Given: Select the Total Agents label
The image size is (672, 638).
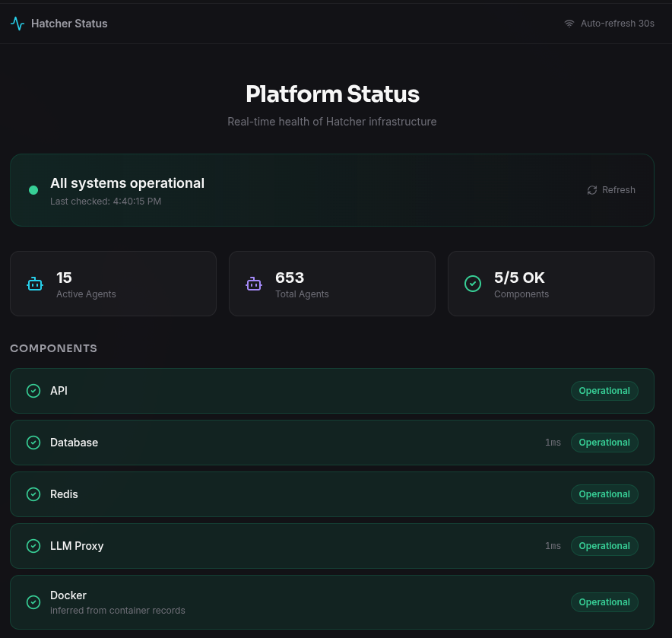Looking at the screenshot, I should (x=302, y=294).
